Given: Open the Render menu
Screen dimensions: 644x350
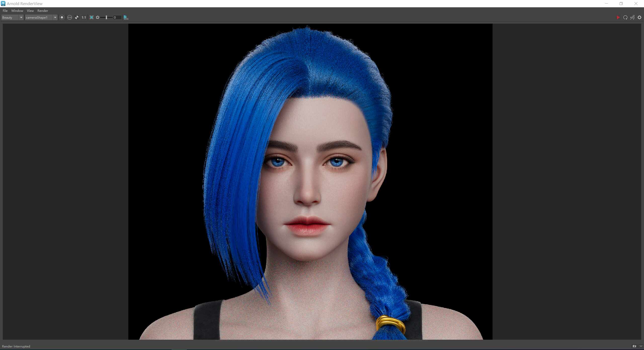Looking at the screenshot, I should tap(43, 11).
